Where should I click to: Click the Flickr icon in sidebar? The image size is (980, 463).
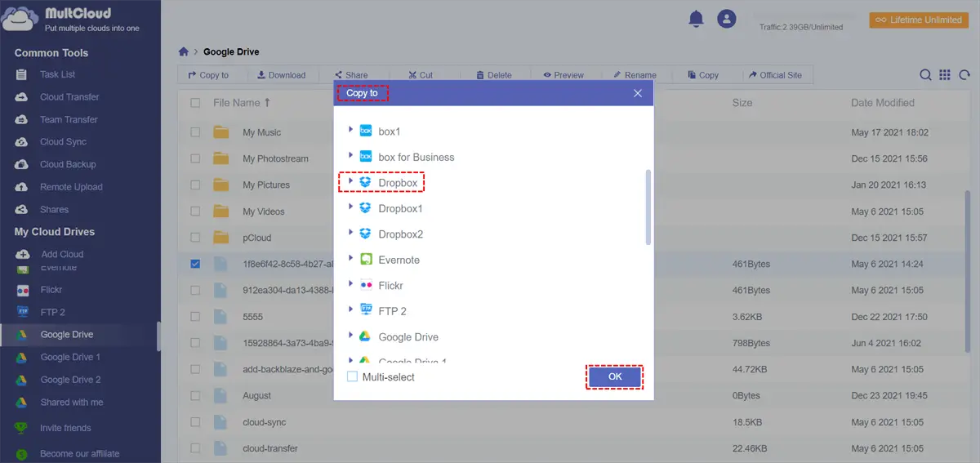(x=23, y=290)
